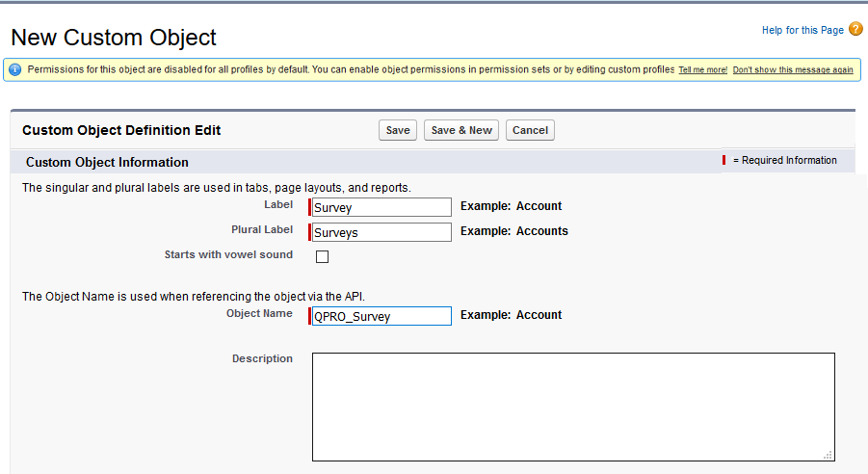Click the New Custom Object page heading
Viewport: 868px width, 474px height.
pos(114,38)
